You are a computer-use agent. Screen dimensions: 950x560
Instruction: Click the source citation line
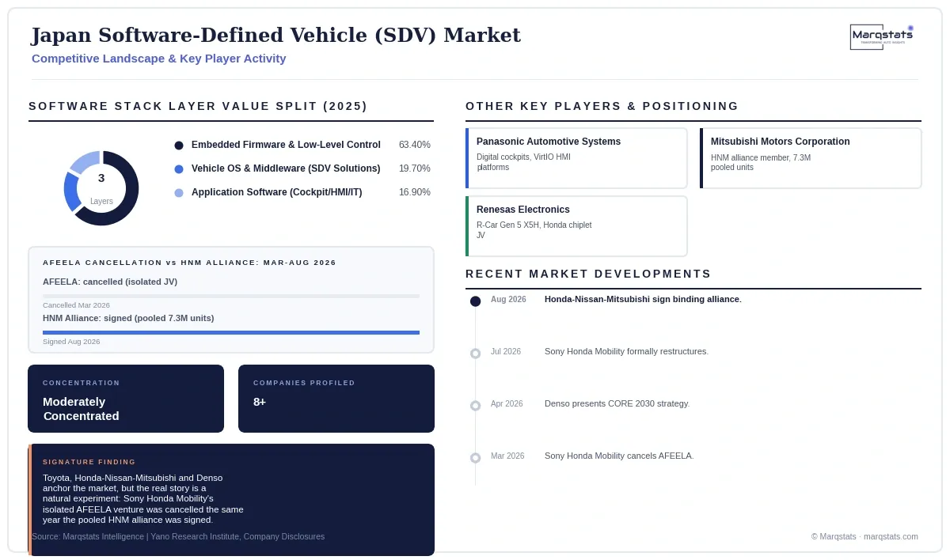coord(178,537)
